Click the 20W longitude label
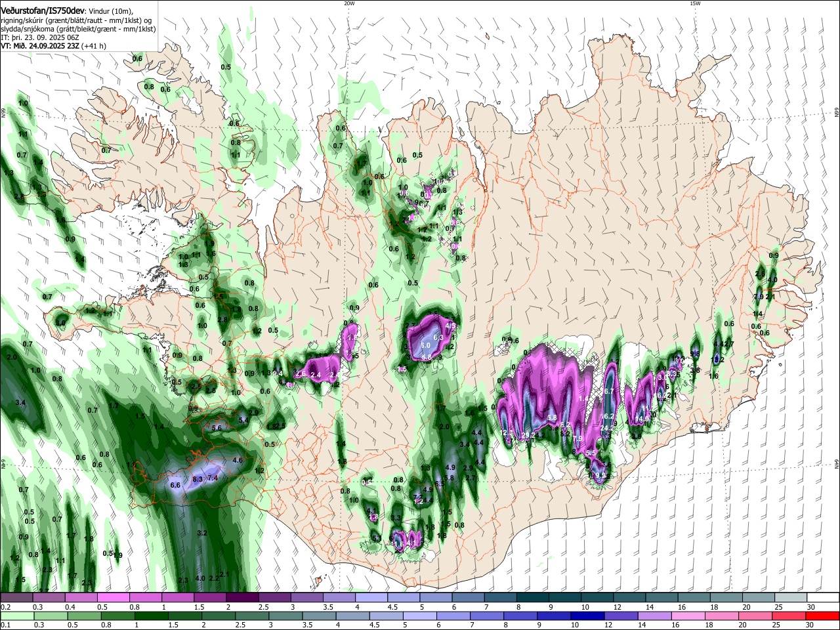 [x=349, y=3]
